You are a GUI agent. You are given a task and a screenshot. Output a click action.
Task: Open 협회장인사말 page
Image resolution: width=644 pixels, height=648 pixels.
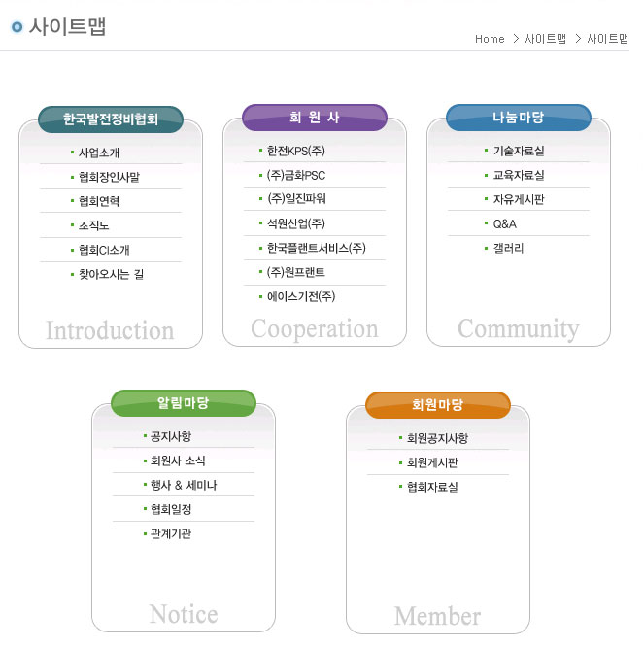pos(109,177)
